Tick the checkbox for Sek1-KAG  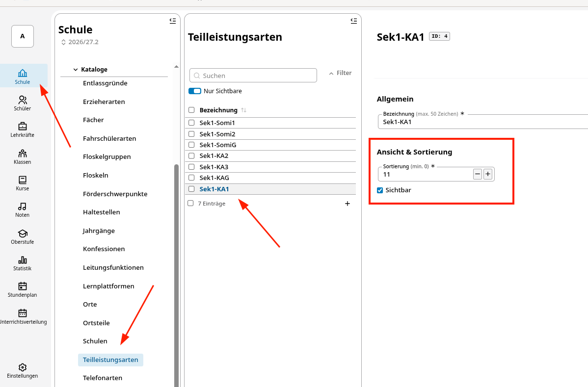191,178
